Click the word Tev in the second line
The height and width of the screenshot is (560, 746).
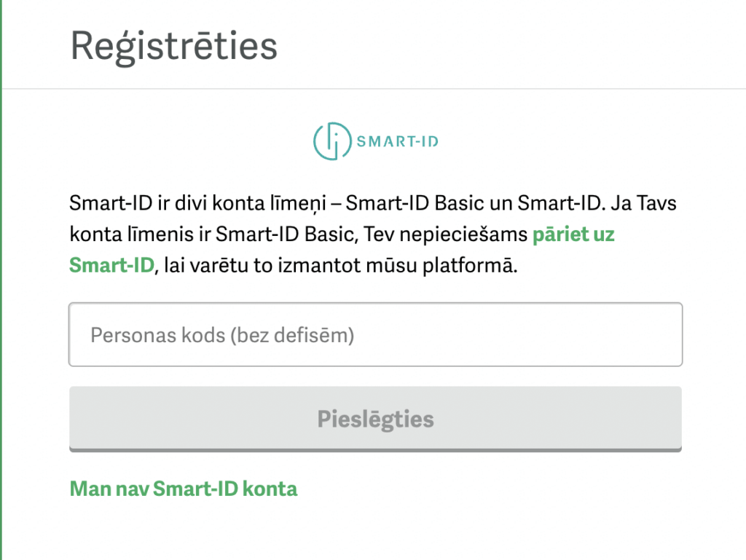[379, 234]
